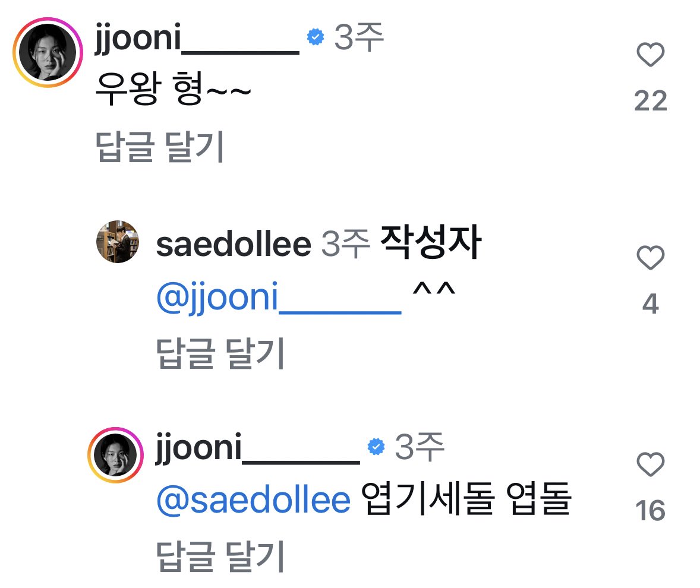Follow the blue @jjooni mention link

coord(279,298)
